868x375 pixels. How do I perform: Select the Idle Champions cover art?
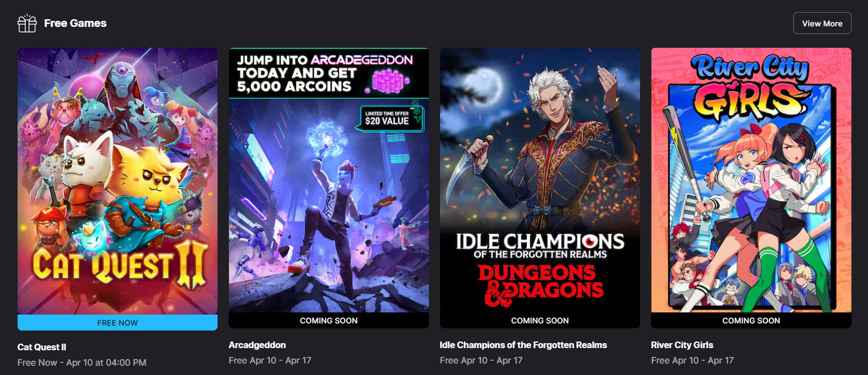click(x=540, y=180)
